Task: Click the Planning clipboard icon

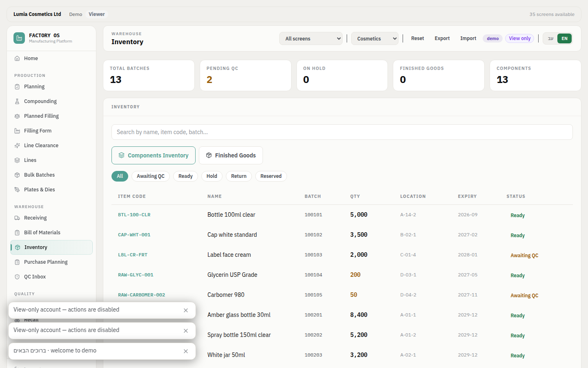Action: coord(17,87)
